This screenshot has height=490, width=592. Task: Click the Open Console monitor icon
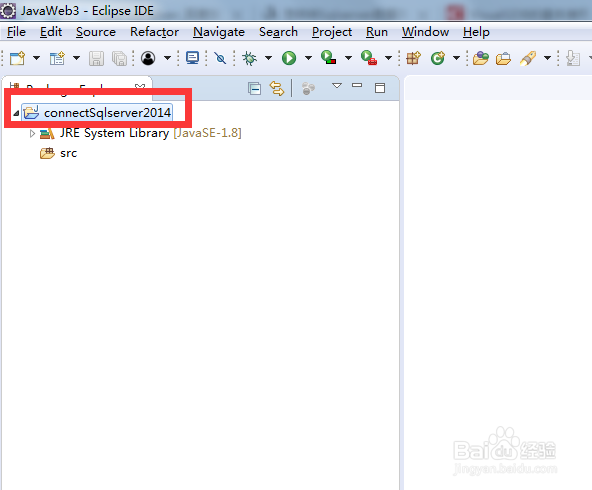point(193,58)
